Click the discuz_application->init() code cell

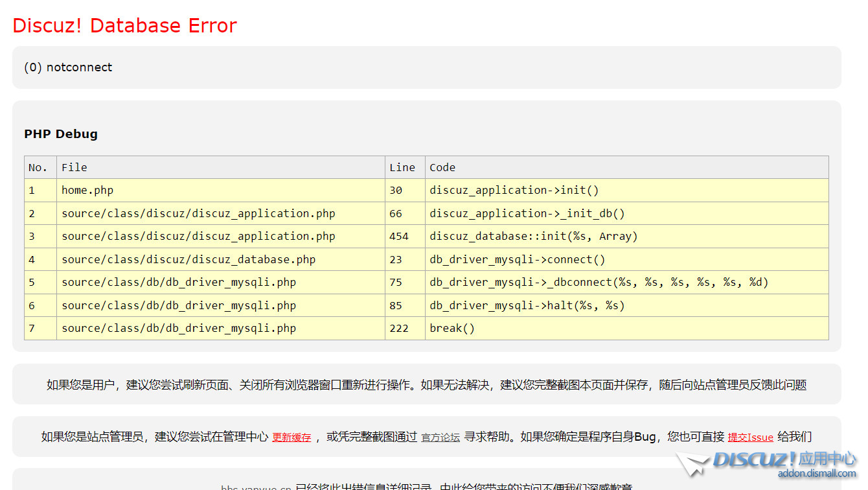(x=514, y=191)
